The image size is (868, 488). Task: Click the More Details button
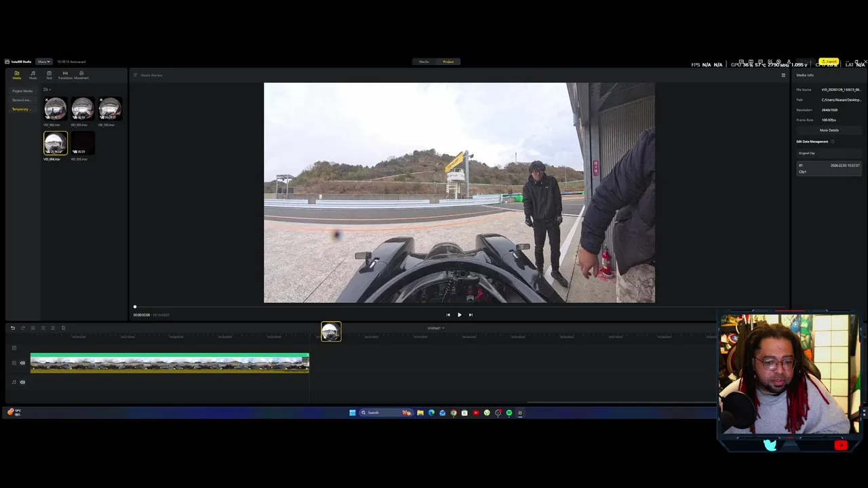829,130
